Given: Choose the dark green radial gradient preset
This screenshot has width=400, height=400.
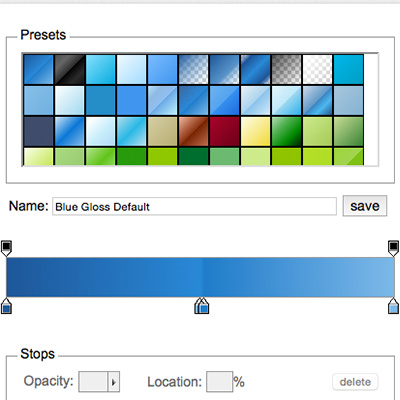Looking at the screenshot, I should tap(287, 131).
